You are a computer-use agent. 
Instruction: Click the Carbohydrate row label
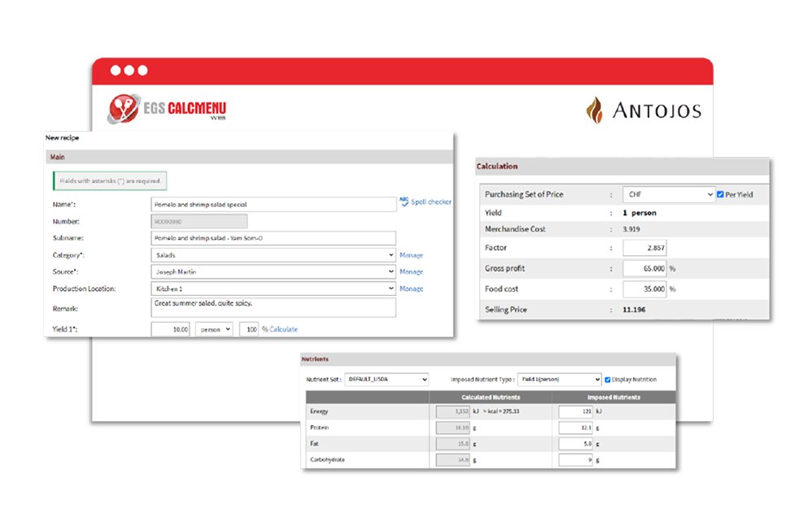327,459
